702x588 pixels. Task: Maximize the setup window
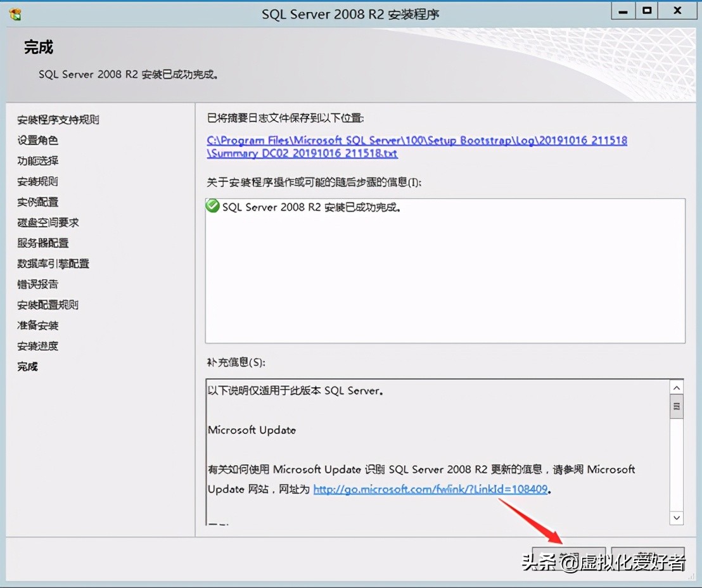click(x=646, y=11)
